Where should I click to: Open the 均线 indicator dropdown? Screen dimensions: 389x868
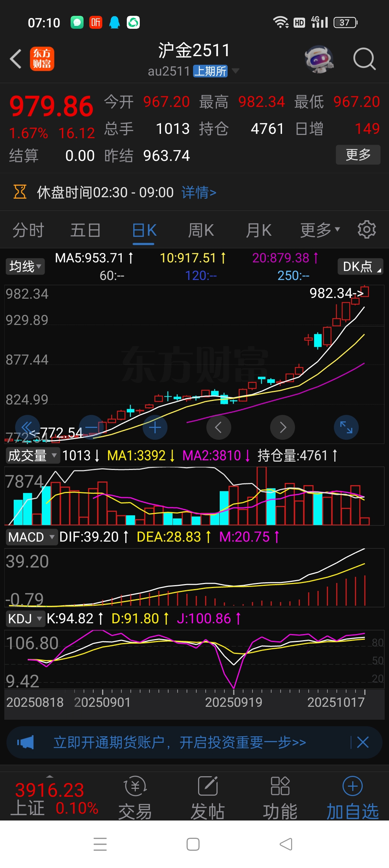click(x=25, y=267)
